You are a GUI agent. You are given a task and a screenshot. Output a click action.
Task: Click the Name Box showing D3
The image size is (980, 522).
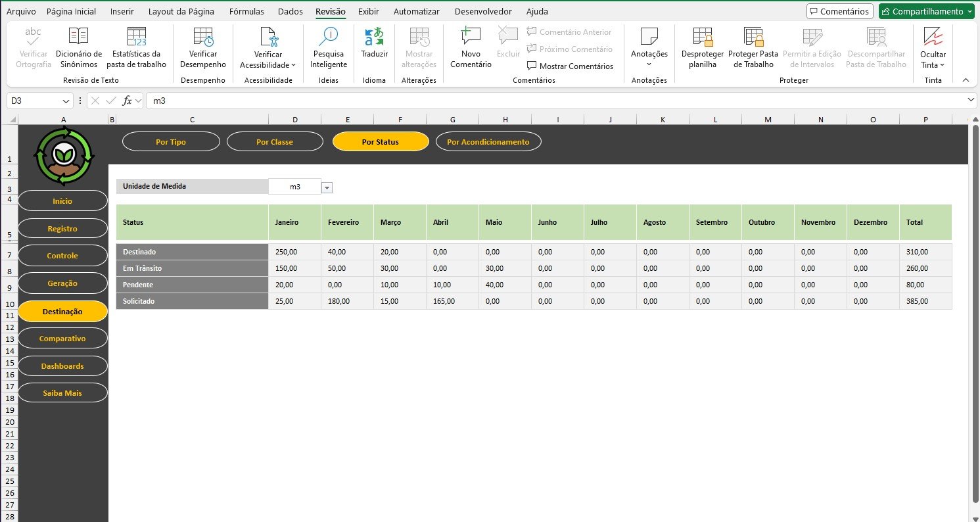coord(34,101)
